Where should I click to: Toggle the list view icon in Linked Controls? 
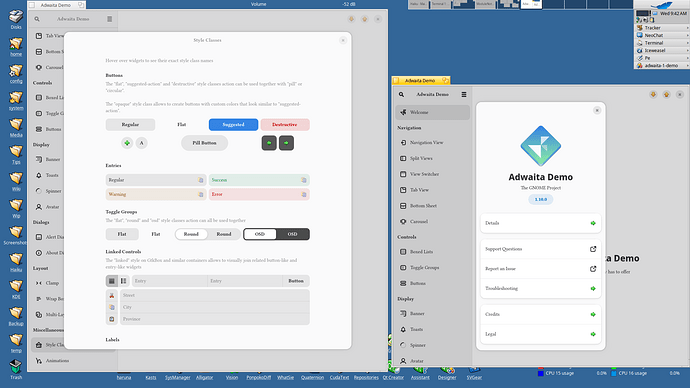tap(124, 281)
